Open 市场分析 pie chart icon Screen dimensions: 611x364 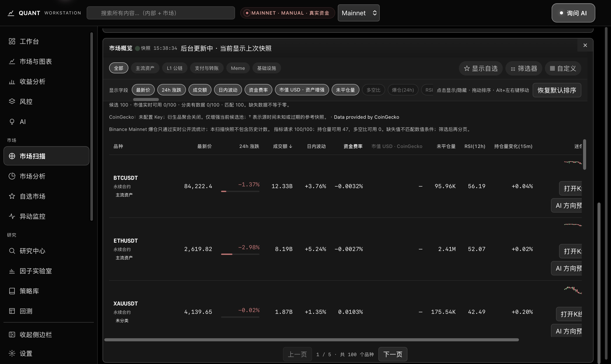click(12, 176)
